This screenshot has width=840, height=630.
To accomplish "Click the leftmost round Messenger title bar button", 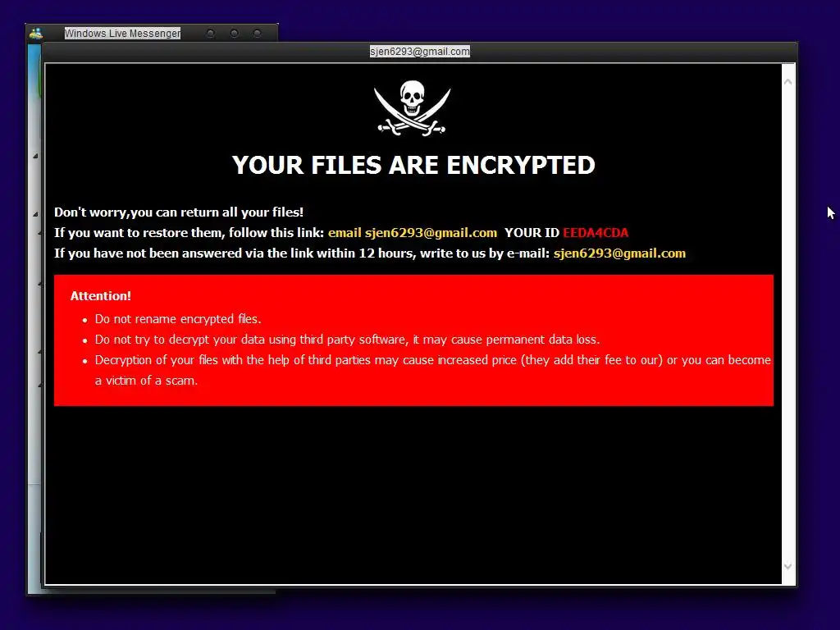I will (211, 33).
